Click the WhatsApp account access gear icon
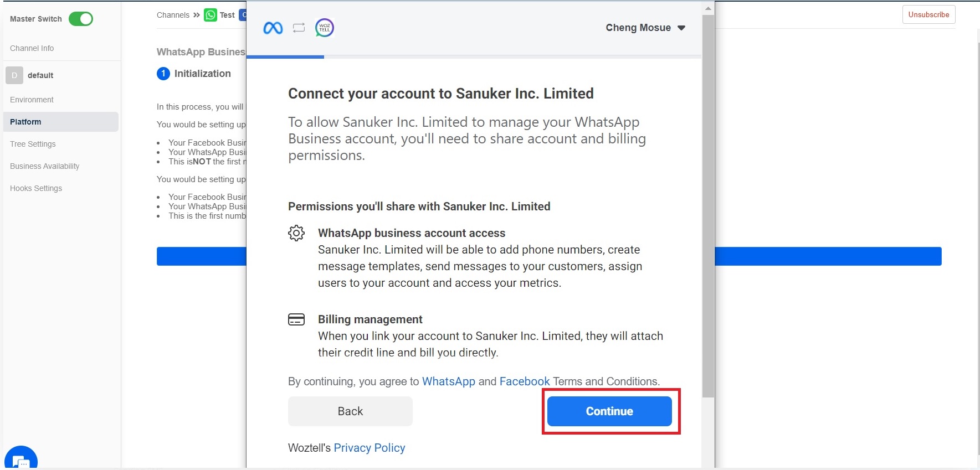 point(296,233)
